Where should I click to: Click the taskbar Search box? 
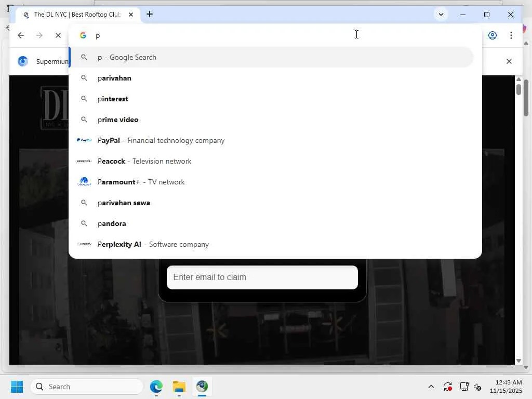87,387
